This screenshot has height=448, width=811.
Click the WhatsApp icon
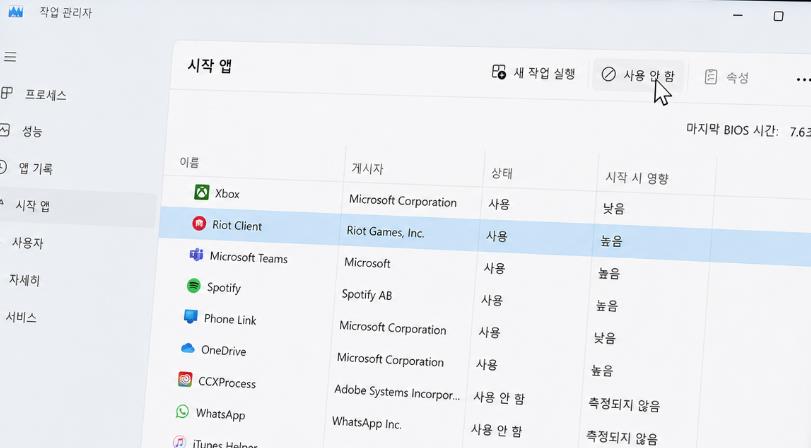point(182,411)
